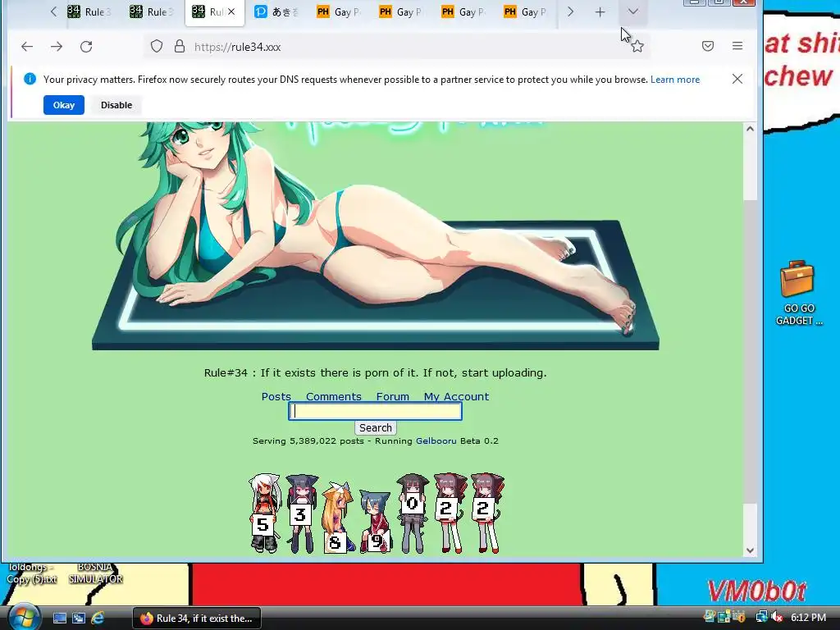Click the blue info icon in notification
The height and width of the screenshot is (630, 840).
point(30,80)
